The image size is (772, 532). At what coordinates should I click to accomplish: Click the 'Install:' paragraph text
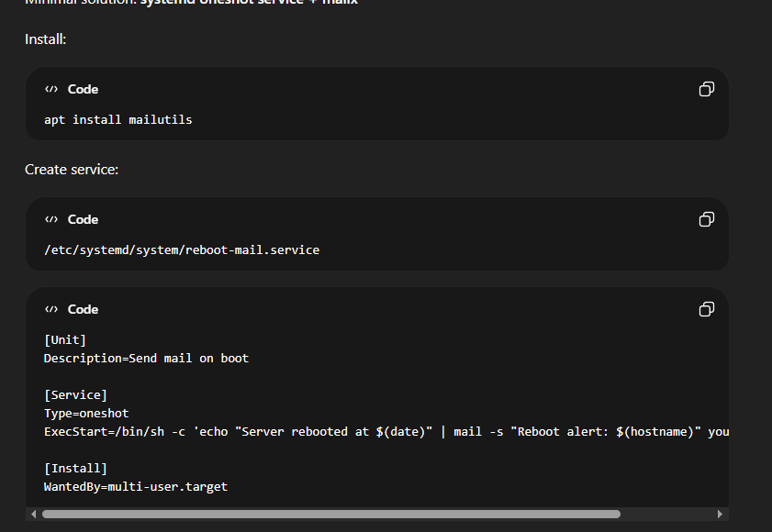coord(46,39)
